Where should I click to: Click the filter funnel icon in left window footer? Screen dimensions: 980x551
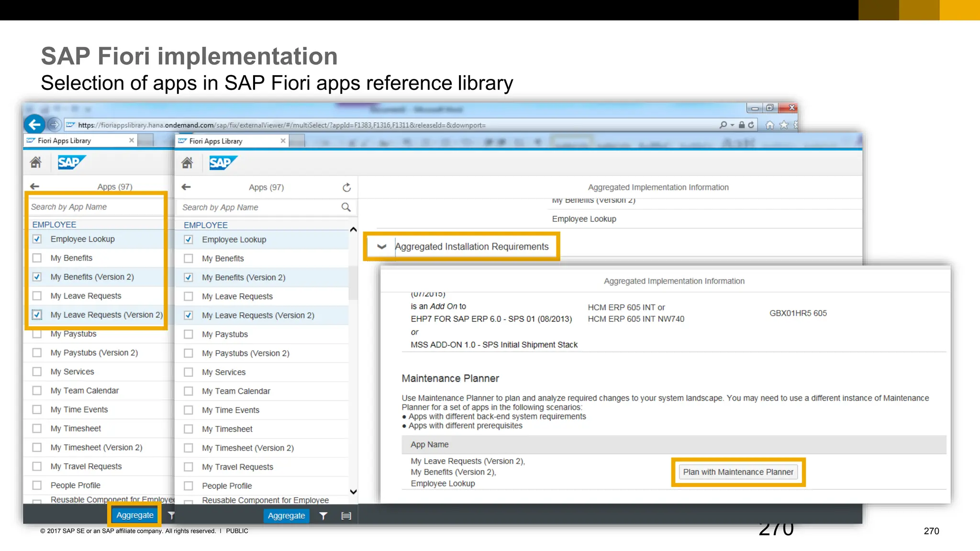(171, 515)
